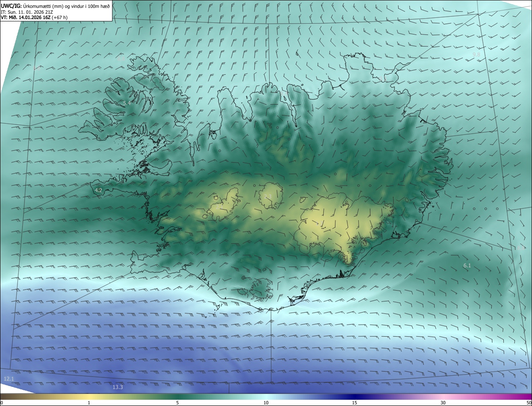
Task: Click the colorbar tick labeled 10
Action: (x=266, y=403)
